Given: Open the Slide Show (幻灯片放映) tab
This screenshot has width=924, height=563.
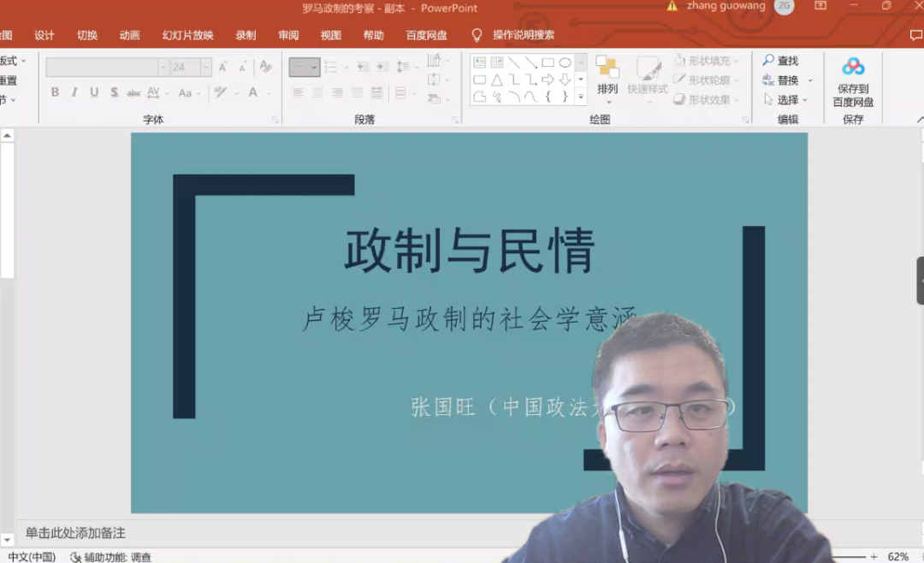Looking at the screenshot, I should click(187, 35).
